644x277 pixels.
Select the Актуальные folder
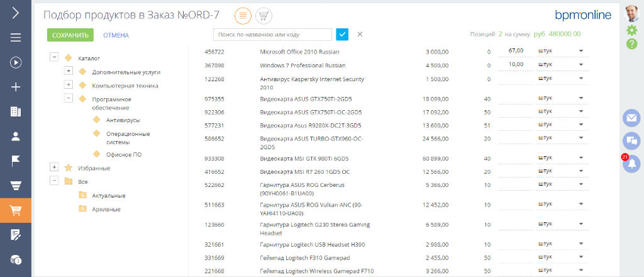tap(108, 196)
